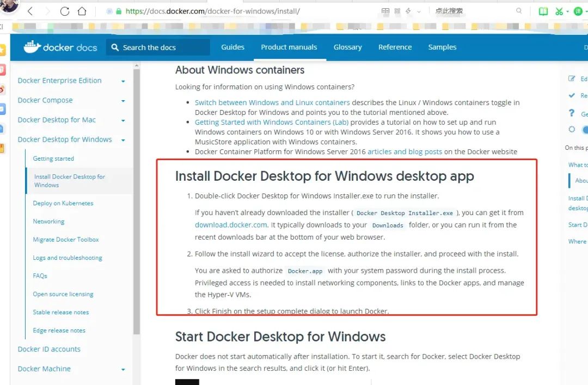
Task: Open Networking in the sidebar
Action: click(48, 222)
